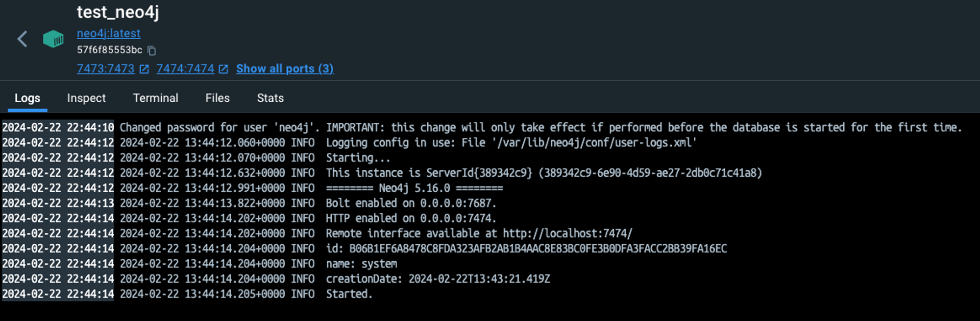
Task: Click the 7473:7473 port mapping
Action: coord(105,69)
